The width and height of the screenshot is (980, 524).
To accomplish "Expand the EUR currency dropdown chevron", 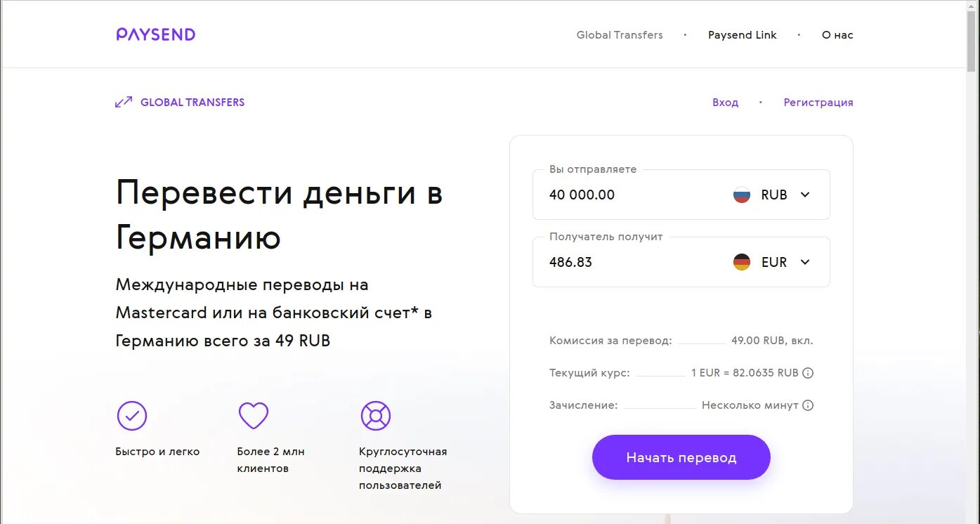I will [805, 262].
